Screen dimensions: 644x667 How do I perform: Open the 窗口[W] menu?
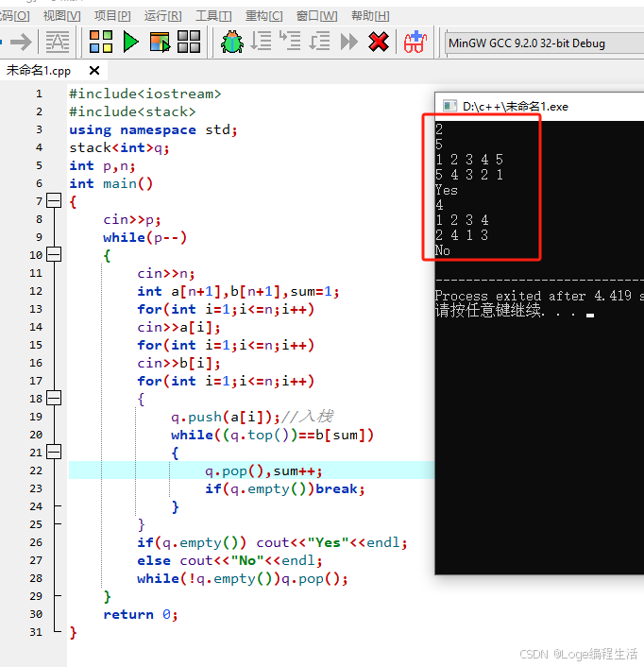tap(316, 16)
